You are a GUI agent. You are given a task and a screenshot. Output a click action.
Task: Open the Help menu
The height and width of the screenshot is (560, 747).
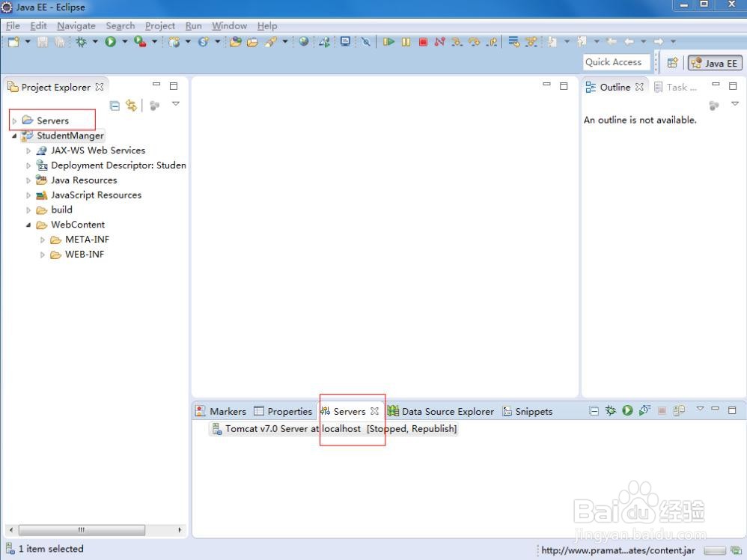[267, 25]
